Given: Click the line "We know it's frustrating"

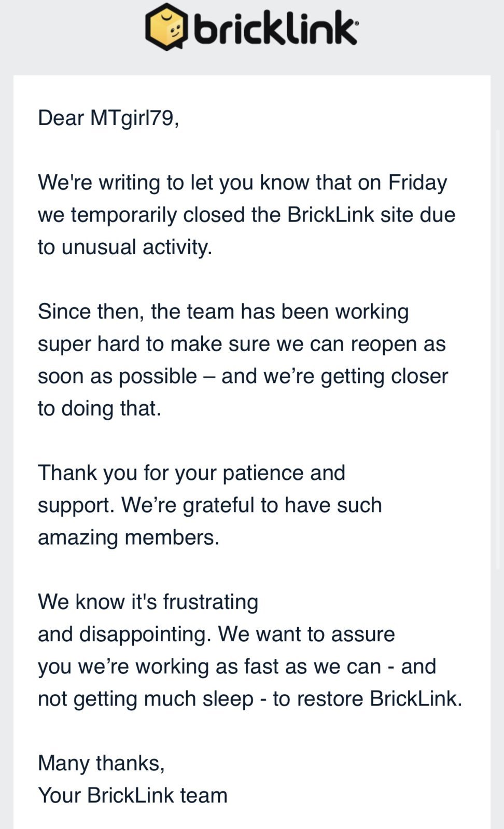Looking at the screenshot, I should tap(148, 602).
